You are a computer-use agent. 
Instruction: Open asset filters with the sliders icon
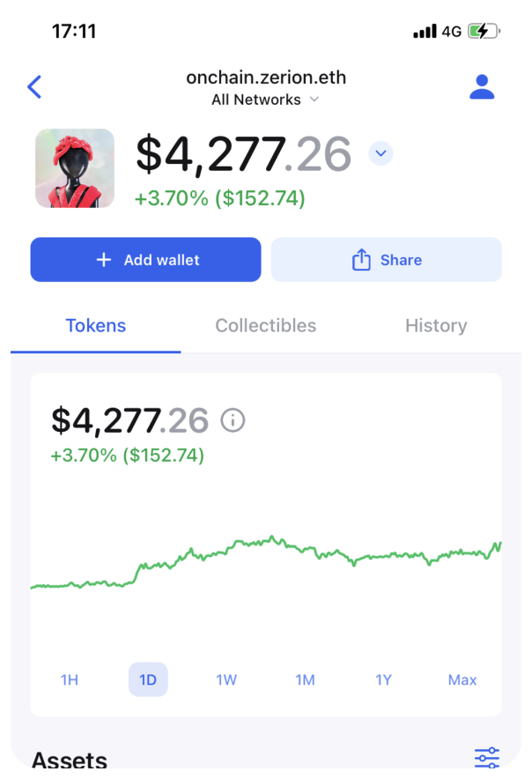486,756
